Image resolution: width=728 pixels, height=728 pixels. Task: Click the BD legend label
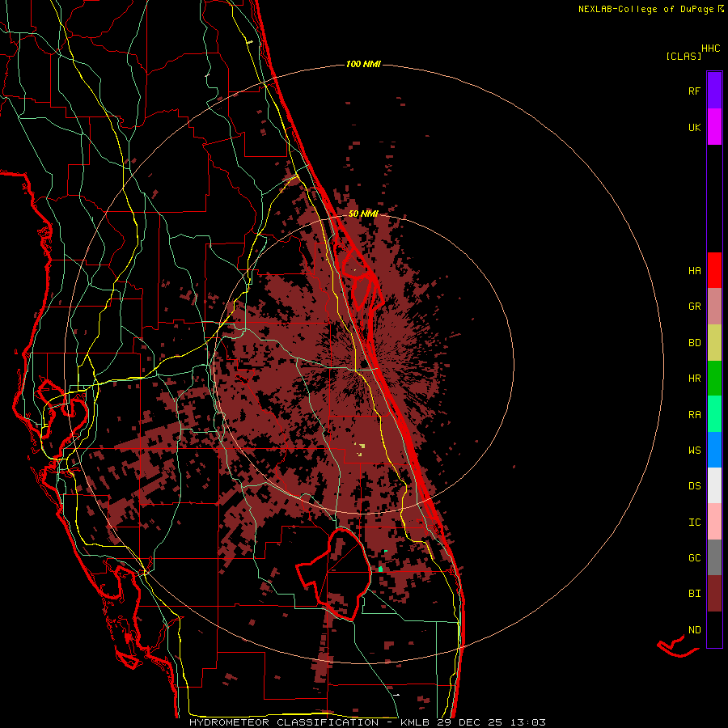tap(695, 343)
